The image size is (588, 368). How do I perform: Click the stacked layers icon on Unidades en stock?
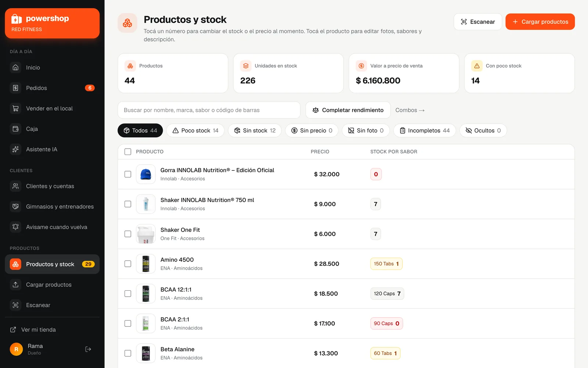click(x=246, y=66)
